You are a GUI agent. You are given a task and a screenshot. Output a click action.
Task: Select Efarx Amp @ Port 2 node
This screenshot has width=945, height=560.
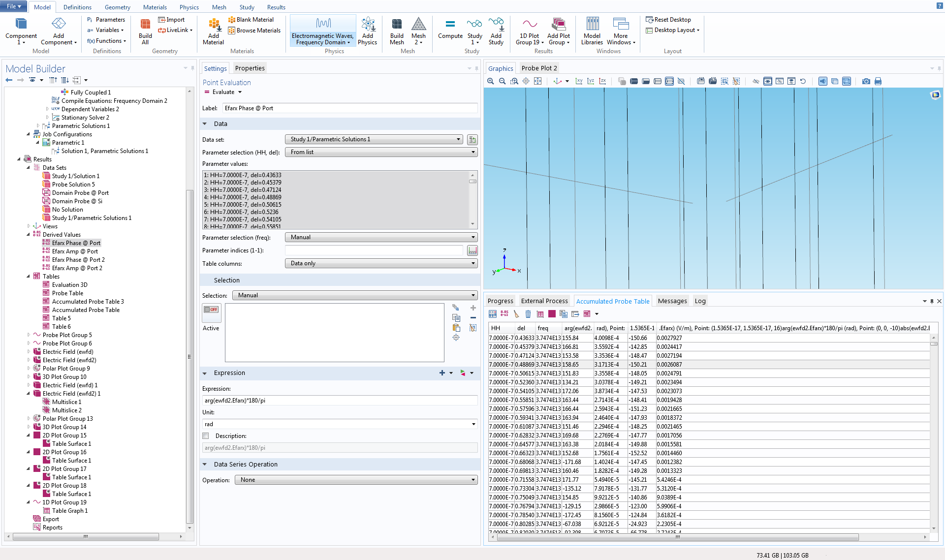click(x=77, y=268)
